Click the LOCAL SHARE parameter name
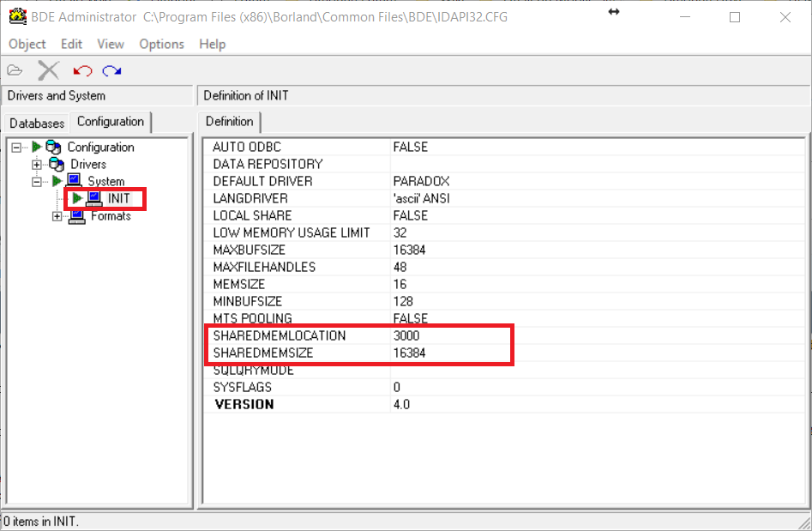 [252, 215]
